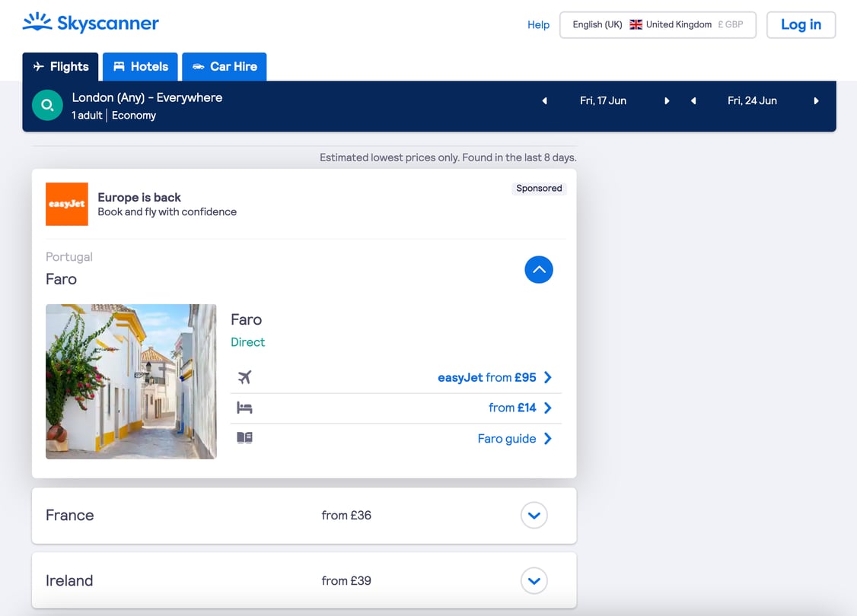Image resolution: width=857 pixels, height=616 pixels.
Task: Go to next departure date after Fri, 17 Jun
Action: pyautogui.click(x=667, y=101)
